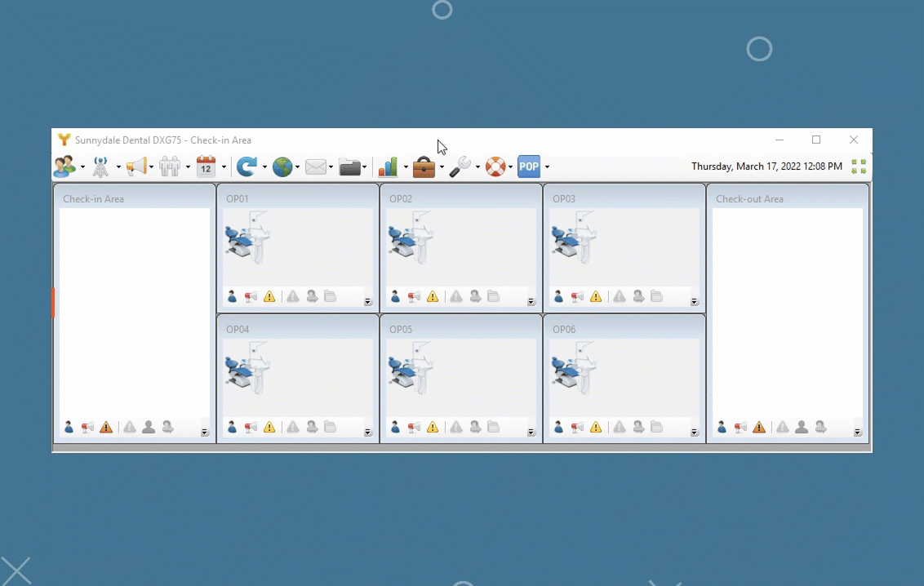Expand the Check-out Area corner menu arrow

(857, 433)
